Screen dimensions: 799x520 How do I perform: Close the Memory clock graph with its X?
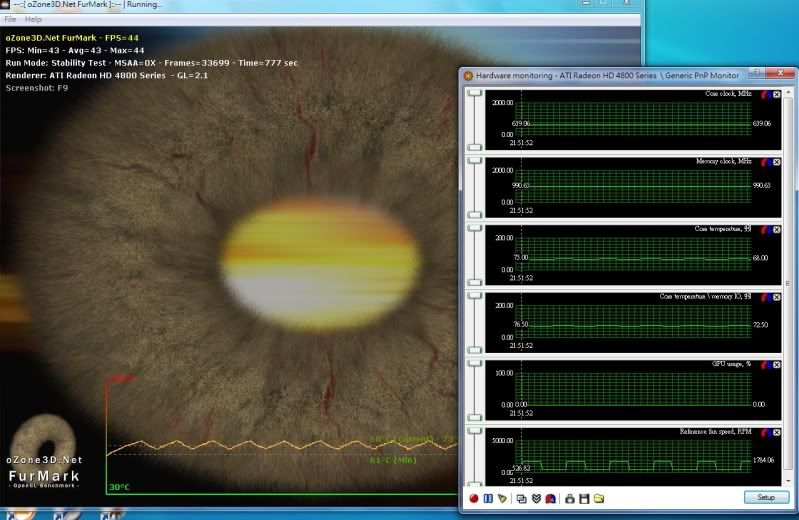point(777,161)
